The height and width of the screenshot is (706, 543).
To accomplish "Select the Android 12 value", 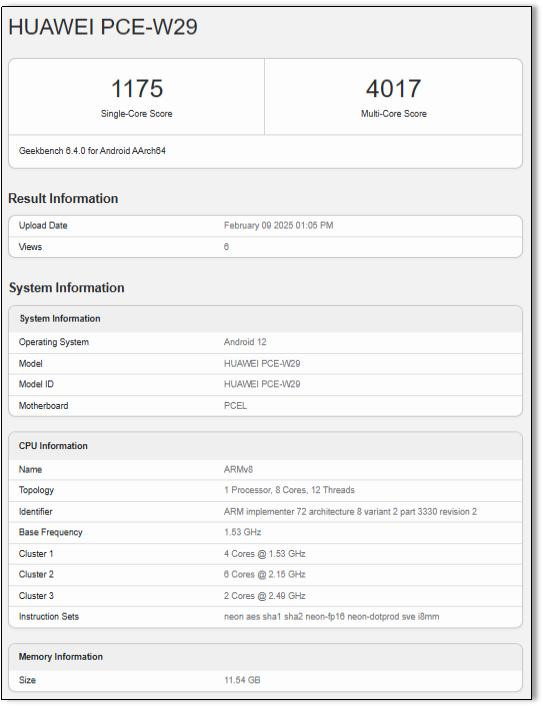I will [245, 342].
